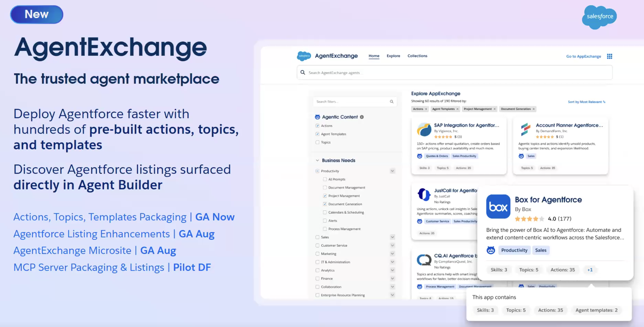Remove the Agent Templates filter chip
Image resolution: width=644 pixels, height=327 pixels.
pyautogui.click(x=458, y=109)
